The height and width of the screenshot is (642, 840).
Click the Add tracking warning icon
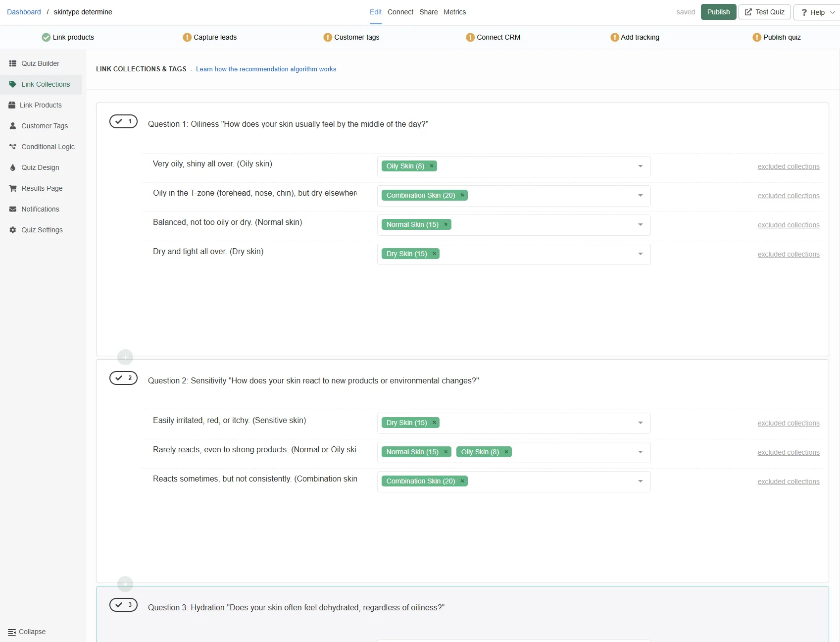point(615,37)
